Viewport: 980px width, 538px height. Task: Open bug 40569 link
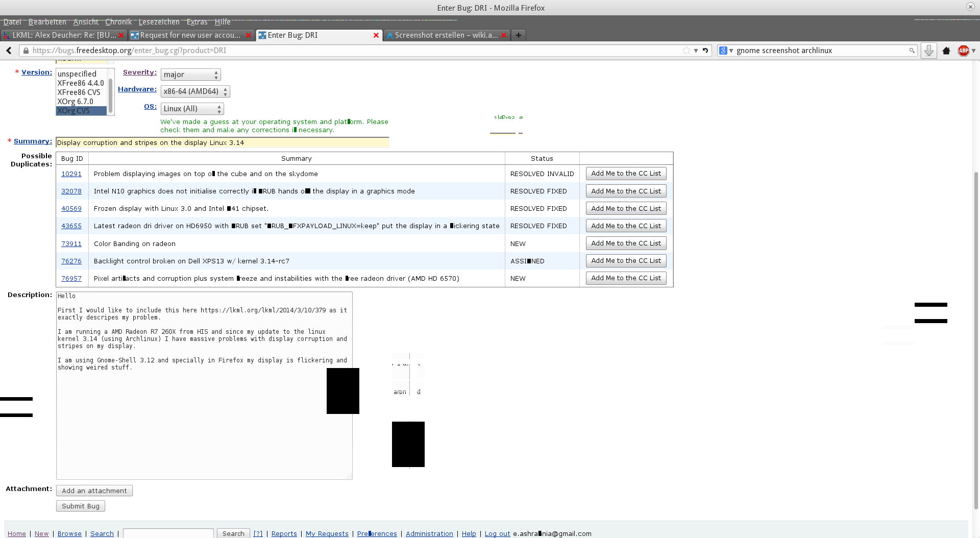point(71,209)
